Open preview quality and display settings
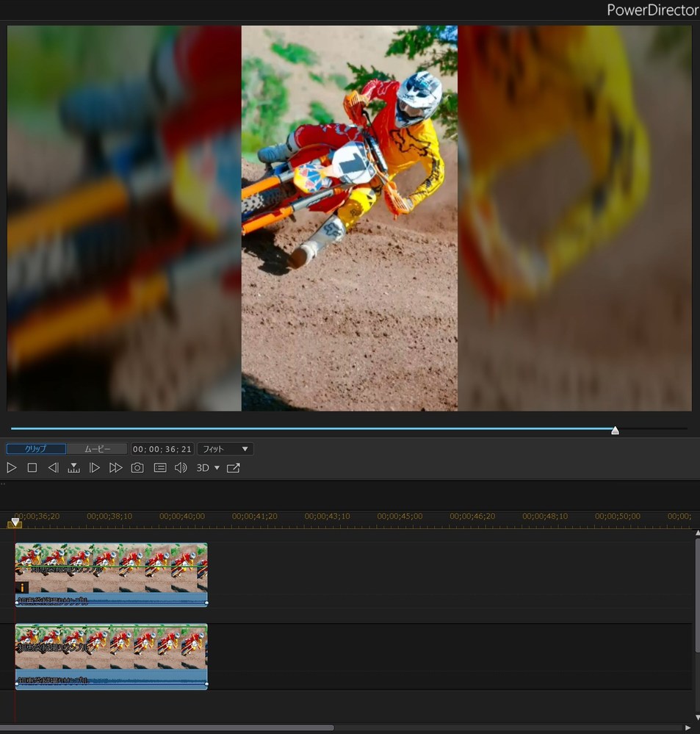The width and height of the screenshot is (700, 734). click(160, 467)
